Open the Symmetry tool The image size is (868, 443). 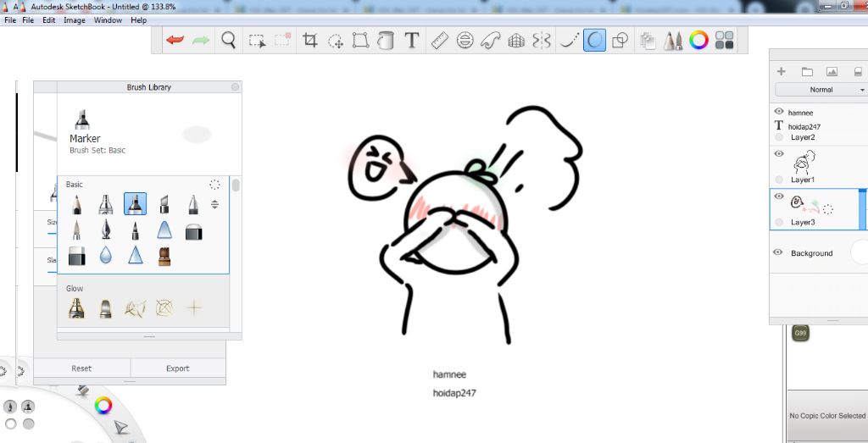(542, 41)
